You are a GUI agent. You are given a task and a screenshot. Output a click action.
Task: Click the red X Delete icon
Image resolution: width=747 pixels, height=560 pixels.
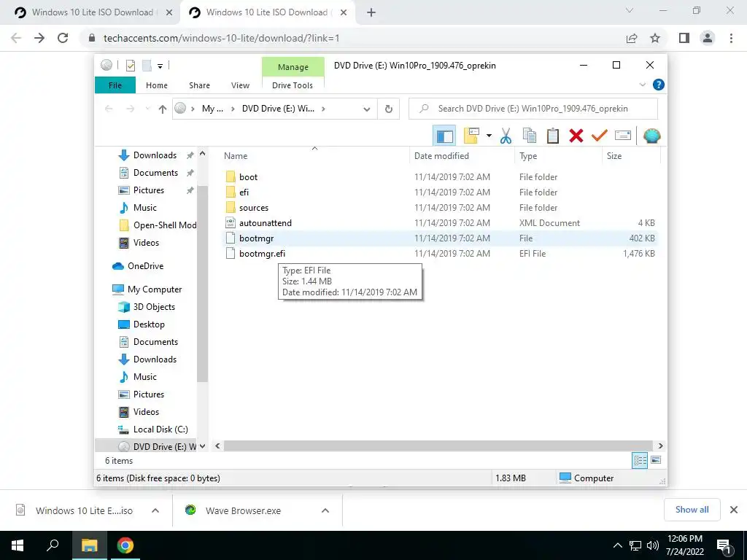pyautogui.click(x=576, y=136)
